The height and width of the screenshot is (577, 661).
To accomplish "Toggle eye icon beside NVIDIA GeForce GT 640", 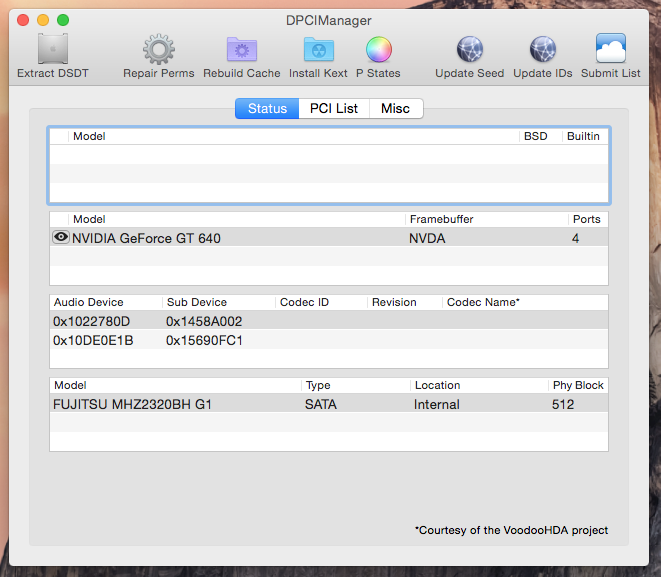I will [61, 237].
